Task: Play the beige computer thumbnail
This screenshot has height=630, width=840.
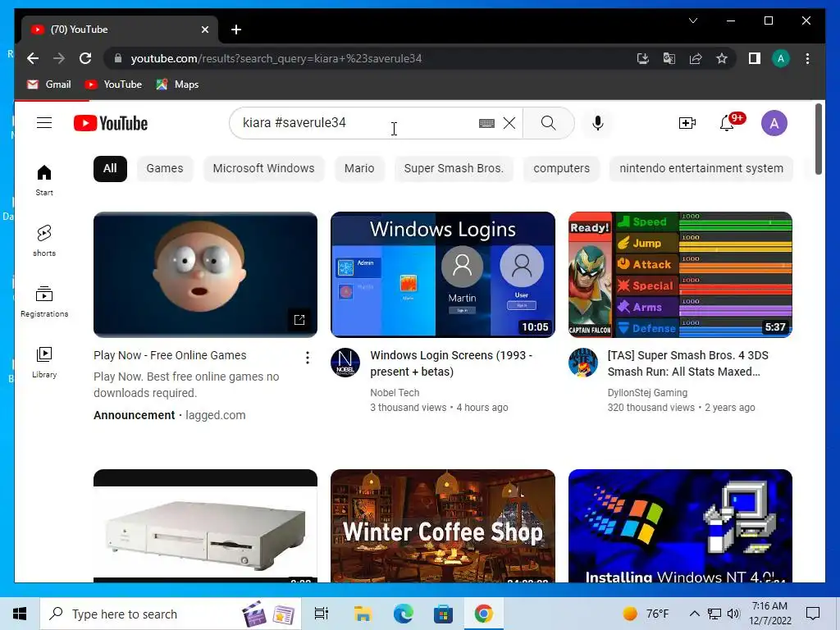Action: (x=205, y=526)
